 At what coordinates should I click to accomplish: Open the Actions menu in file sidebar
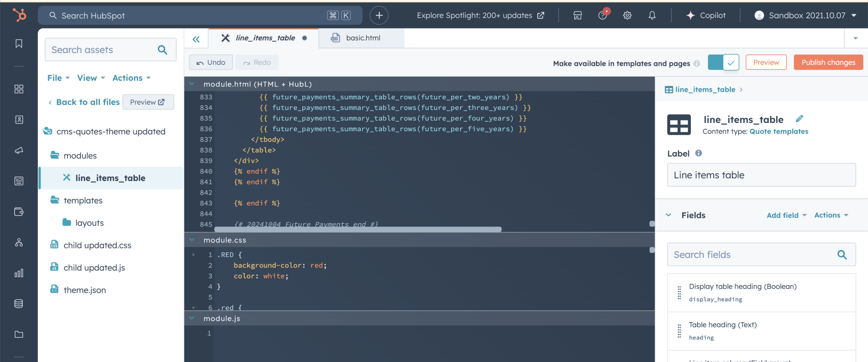(x=131, y=78)
